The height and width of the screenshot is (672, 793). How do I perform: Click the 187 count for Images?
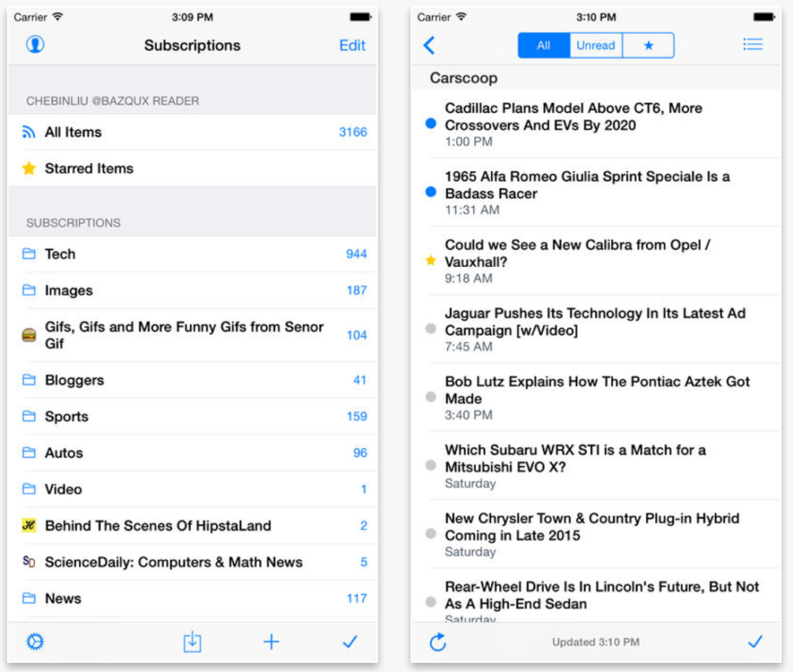coord(356,290)
